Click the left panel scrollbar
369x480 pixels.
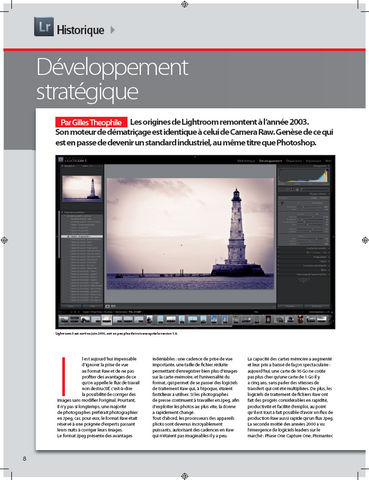click(60, 235)
